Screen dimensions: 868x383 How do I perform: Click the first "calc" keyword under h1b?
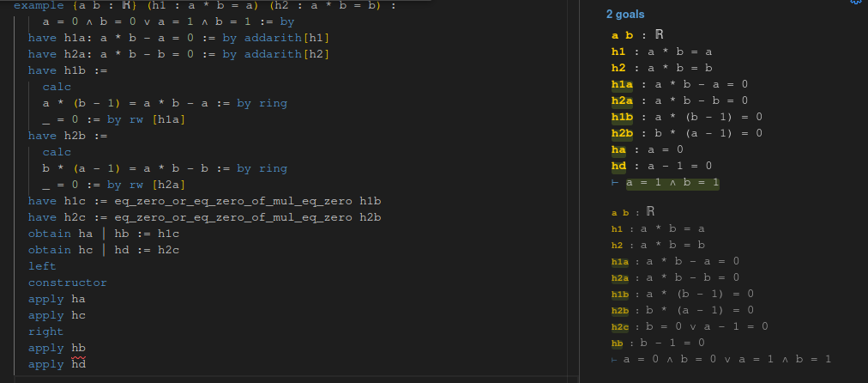pos(57,87)
